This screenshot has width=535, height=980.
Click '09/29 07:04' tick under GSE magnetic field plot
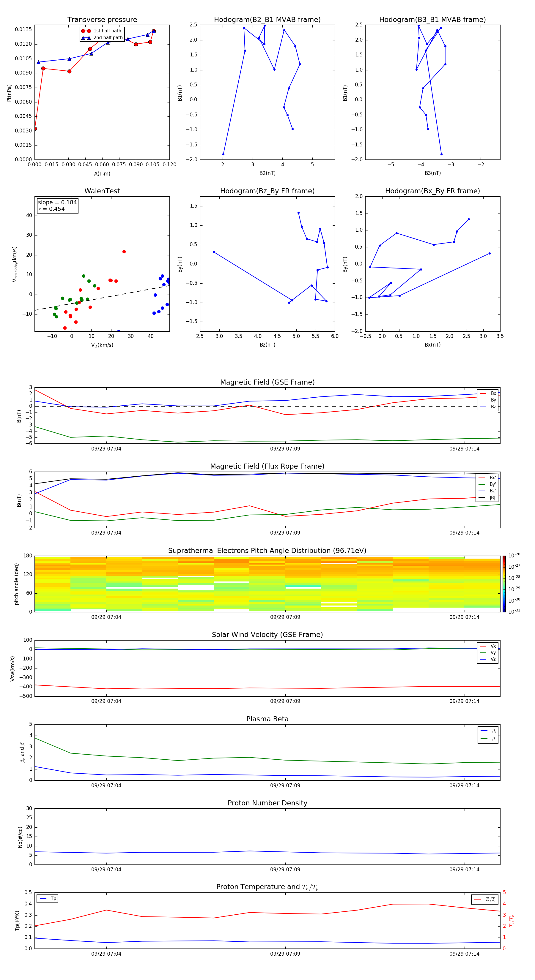(106, 449)
